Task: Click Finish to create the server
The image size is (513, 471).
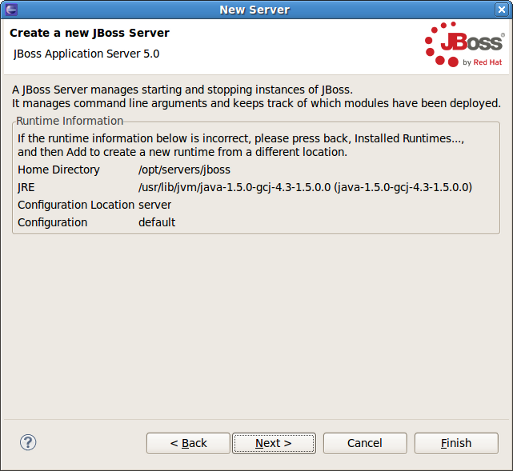Action: [456, 443]
